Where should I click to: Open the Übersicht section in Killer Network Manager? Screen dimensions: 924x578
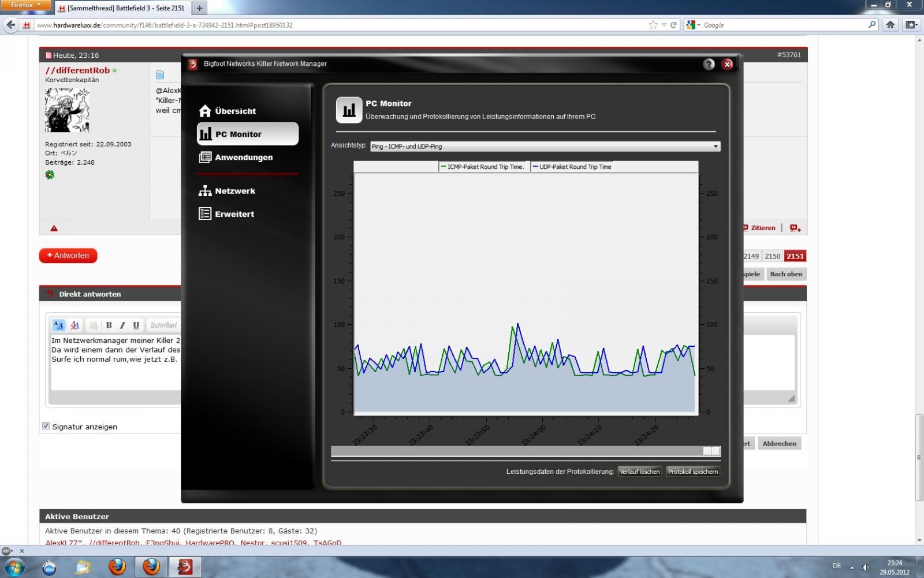(228, 111)
